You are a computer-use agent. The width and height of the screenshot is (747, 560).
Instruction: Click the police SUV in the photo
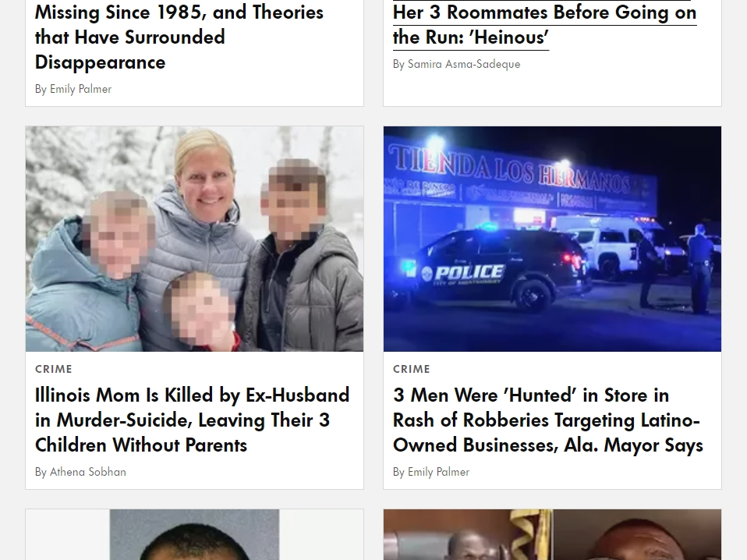pos(495,269)
